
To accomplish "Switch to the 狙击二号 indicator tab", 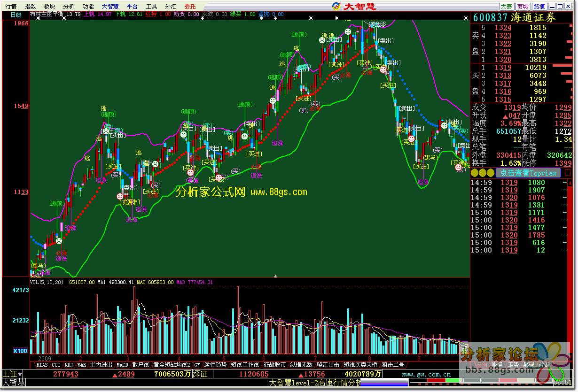I will [x=393, y=364].
